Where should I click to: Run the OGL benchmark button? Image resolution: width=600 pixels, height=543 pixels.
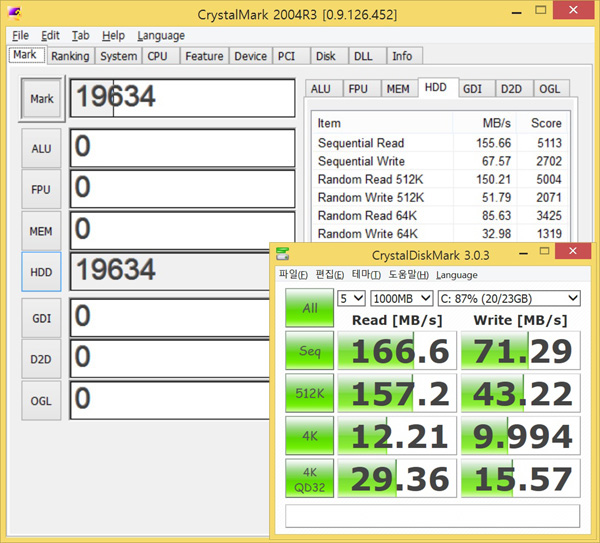[41, 401]
